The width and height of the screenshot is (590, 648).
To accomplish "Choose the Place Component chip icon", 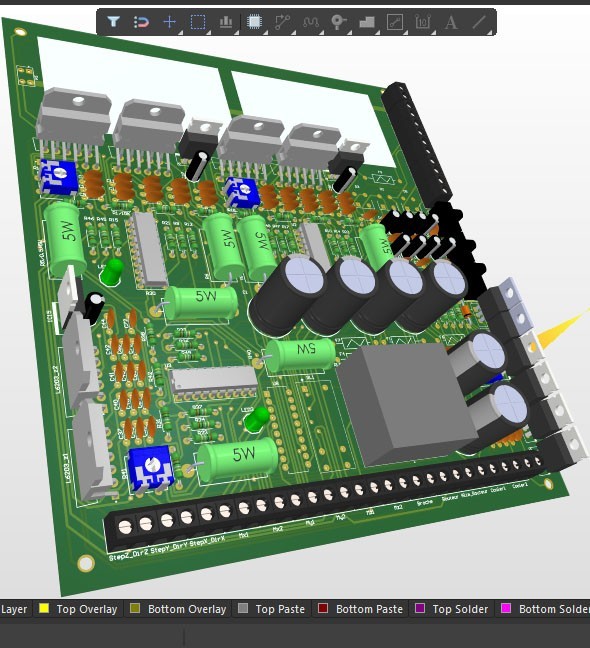I will (x=254, y=21).
